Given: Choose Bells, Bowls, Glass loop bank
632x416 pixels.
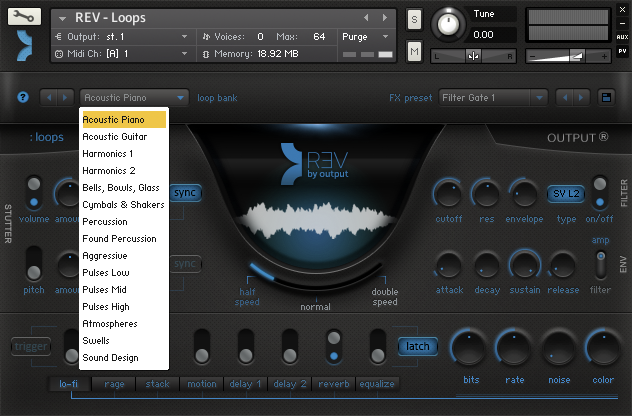Looking at the screenshot, I should tap(124, 188).
